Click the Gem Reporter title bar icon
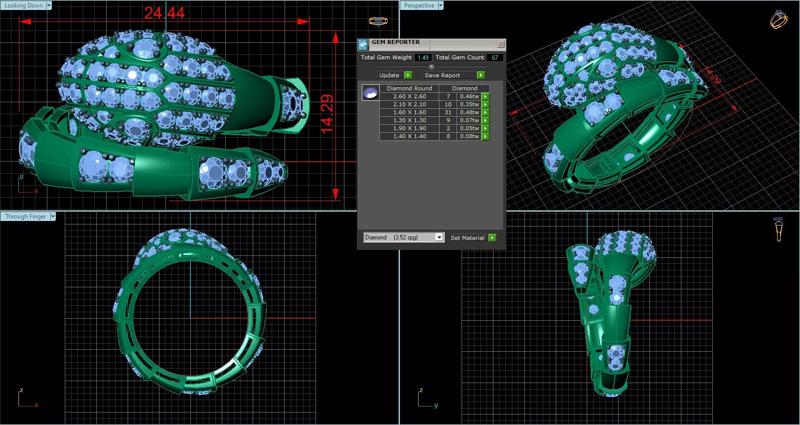 363,44
